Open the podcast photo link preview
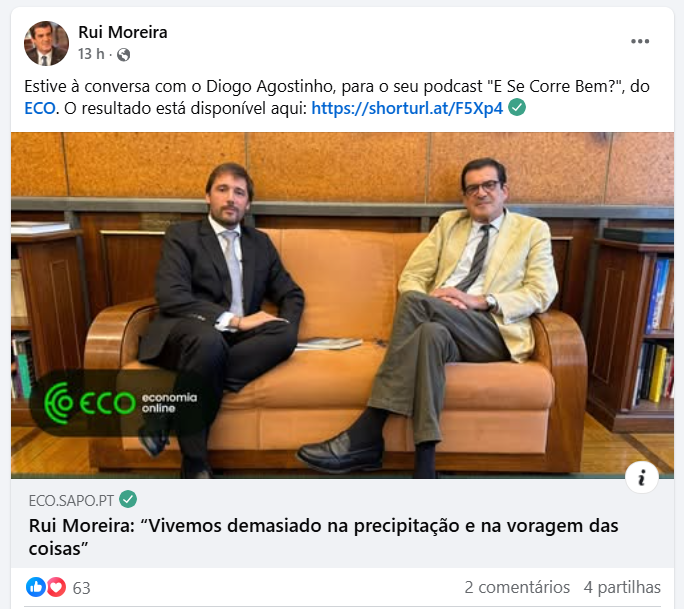This screenshot has height=609, width=684. (342, 305)
